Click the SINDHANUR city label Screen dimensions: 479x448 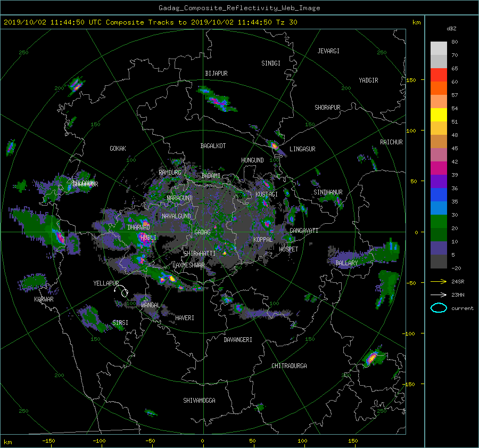pyautogui.click(x=328, y=192)
